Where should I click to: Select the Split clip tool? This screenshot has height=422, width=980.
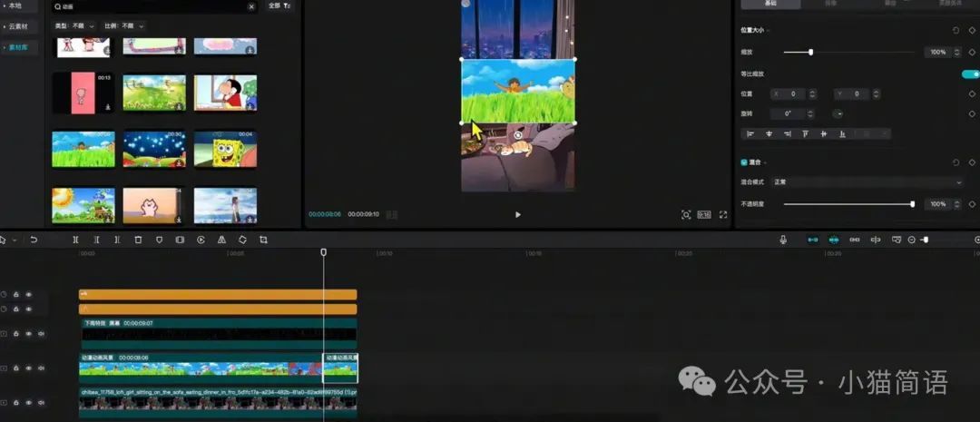[x=75, y=240]
